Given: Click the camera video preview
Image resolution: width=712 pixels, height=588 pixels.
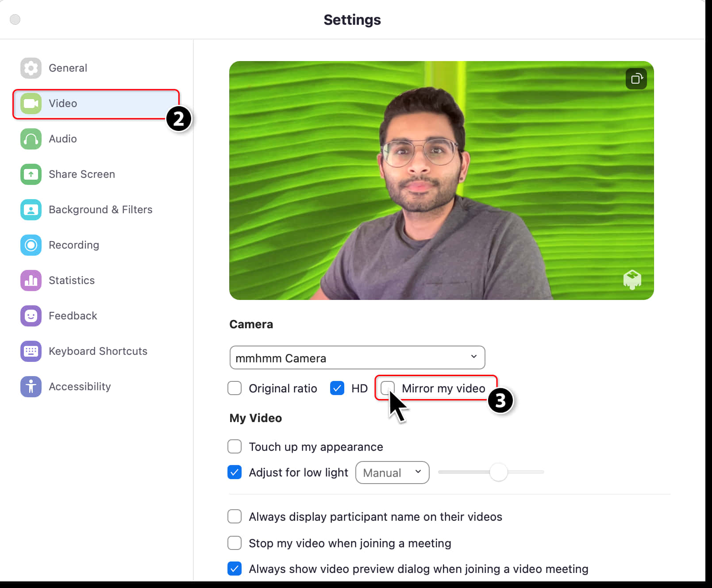Looking at the screenshot, I should coord(442,181).
